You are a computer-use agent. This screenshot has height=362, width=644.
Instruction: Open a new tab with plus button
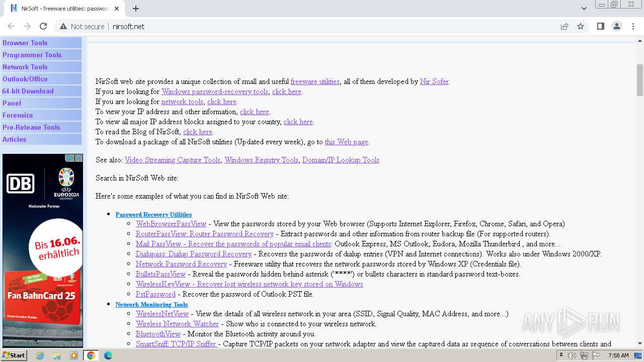coord(136,9)
